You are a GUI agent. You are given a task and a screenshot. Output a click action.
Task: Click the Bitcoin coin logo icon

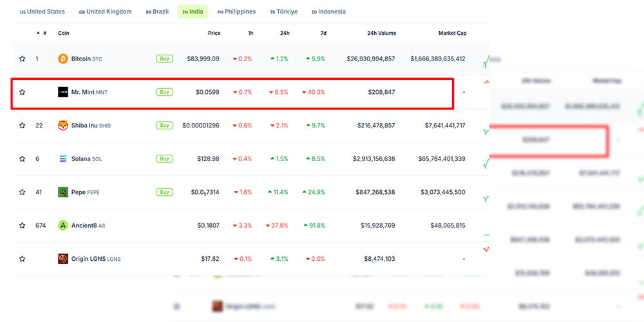click(63, 59)
